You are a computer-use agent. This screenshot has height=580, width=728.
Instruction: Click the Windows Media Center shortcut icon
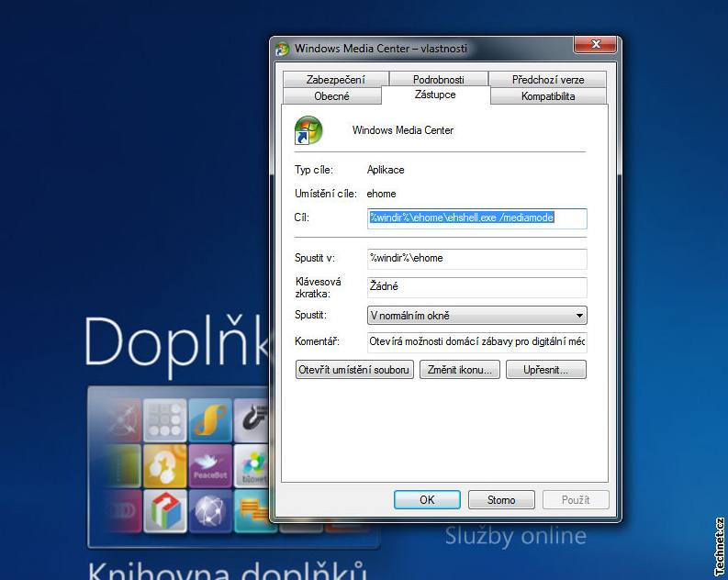pyautogui.click(x=308, y=130)
